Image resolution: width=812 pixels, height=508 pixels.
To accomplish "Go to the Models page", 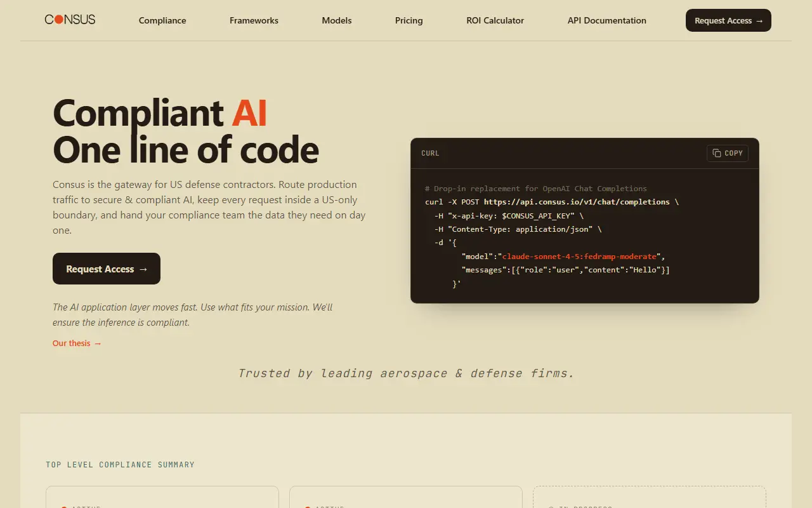I will click(x=337, y=20).
